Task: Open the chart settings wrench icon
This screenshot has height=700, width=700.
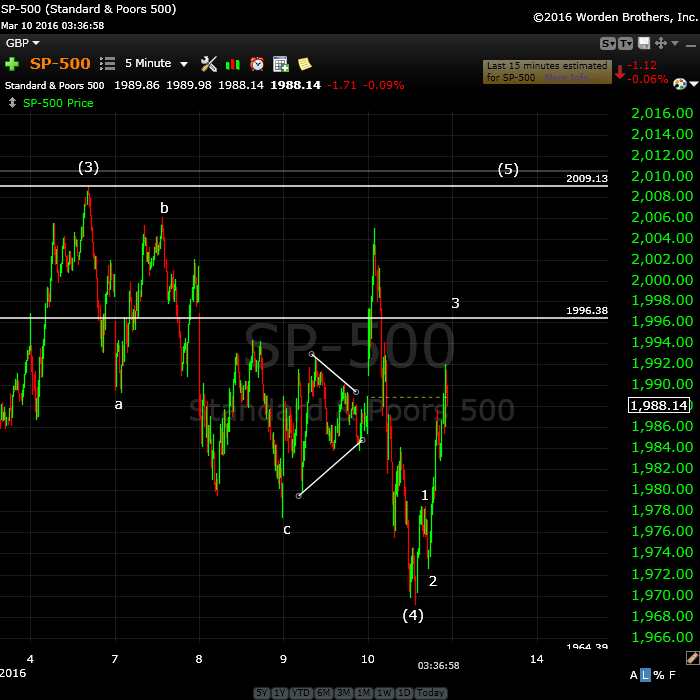Action: coord(208,64)
